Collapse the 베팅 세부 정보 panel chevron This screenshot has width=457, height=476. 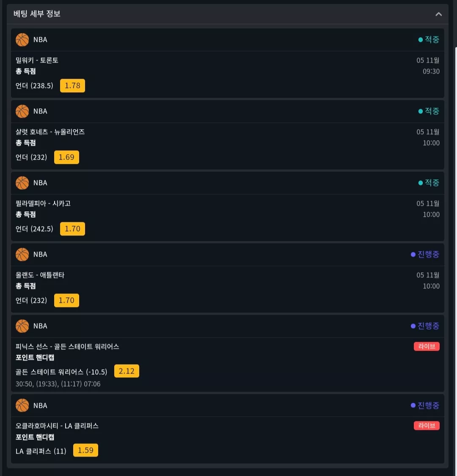pyautogui.click(x=438, y=14)
